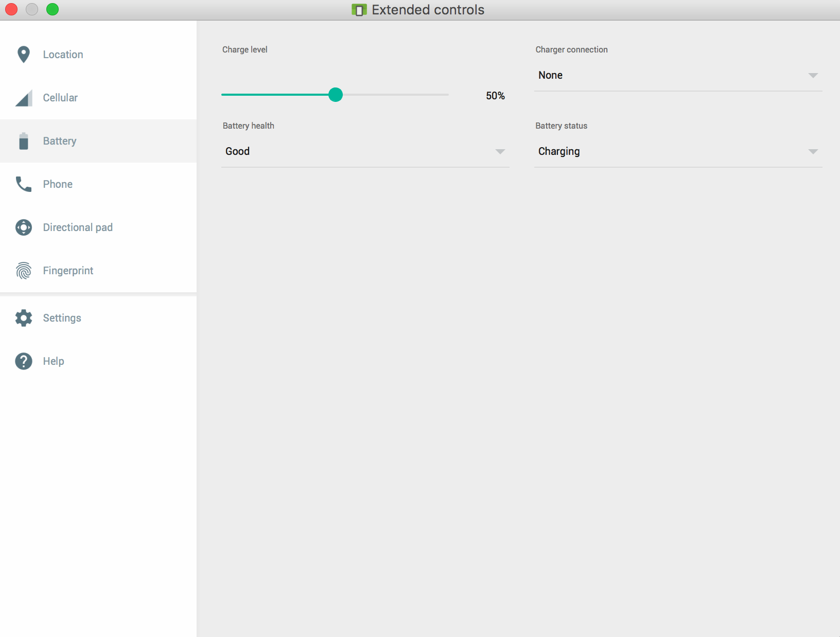
Task: Open the Cellular signal icon
Action: pos(23,97)
